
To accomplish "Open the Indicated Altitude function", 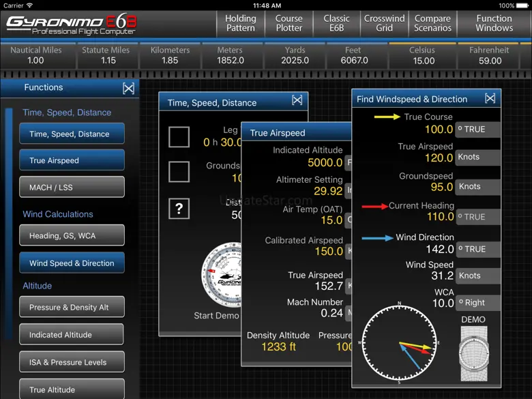I will [72, 334].
